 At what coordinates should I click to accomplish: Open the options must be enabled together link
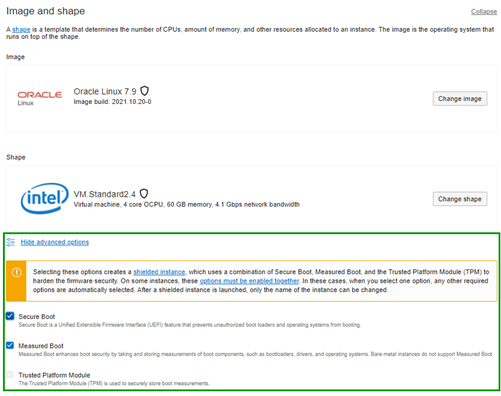(249, 281)
